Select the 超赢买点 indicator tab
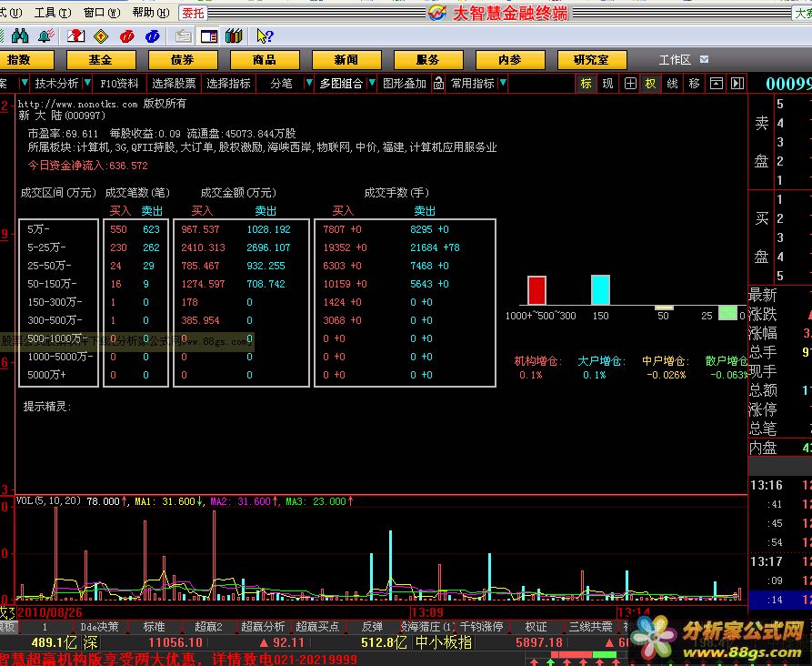This screenshot has height=666, width=812. click(x=317, y=627)
